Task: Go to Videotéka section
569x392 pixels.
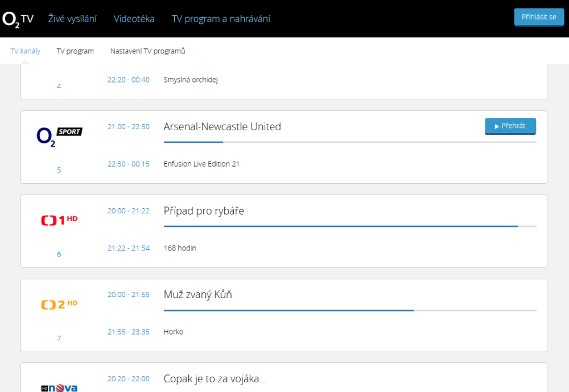Action: point(134,19)
